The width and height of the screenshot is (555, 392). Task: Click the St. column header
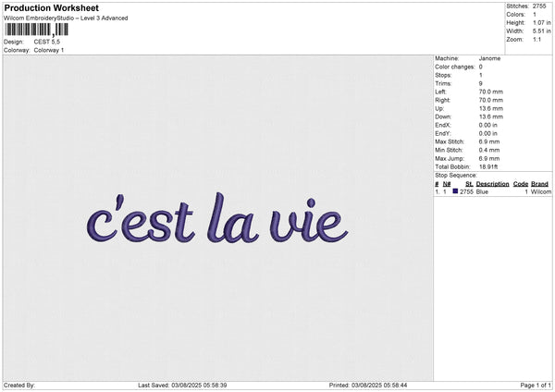[469, 183]
